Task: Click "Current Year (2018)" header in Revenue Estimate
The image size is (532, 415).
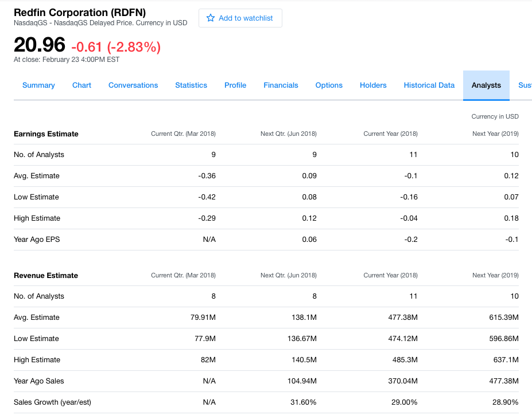Action: [x=390, y=275]
